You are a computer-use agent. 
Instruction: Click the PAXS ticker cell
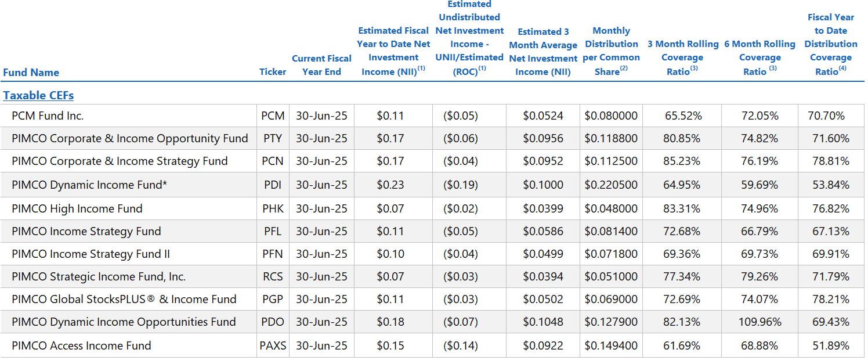(273, 345)
